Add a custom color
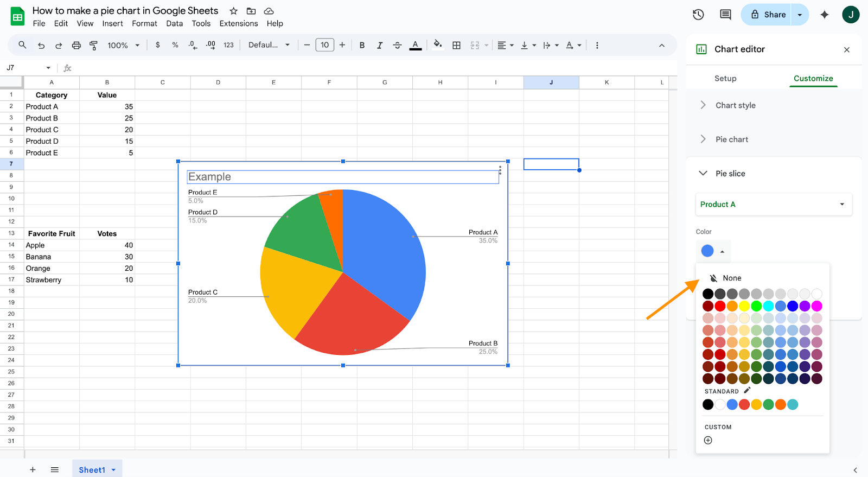This screenshot has width=868, height=477. (708, 440)
